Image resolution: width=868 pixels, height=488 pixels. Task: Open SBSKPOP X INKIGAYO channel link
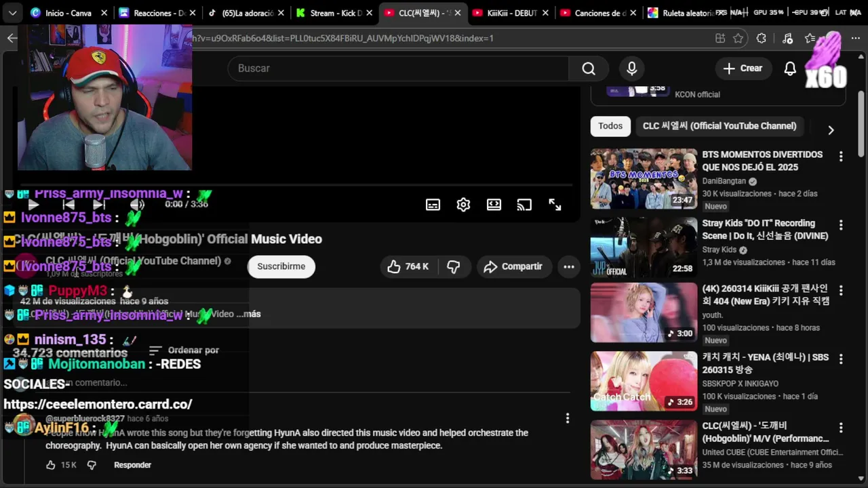[740, 384]
